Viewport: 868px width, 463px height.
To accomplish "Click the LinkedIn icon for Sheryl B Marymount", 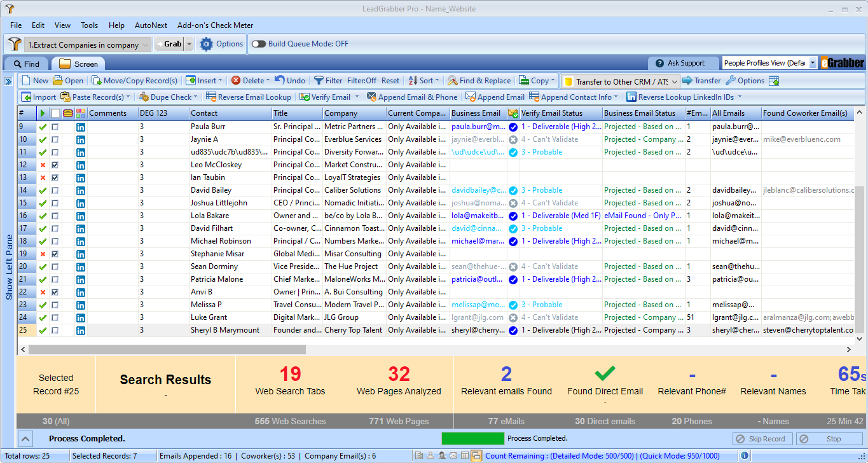I will pyautogui.click(x=81, y=330).
